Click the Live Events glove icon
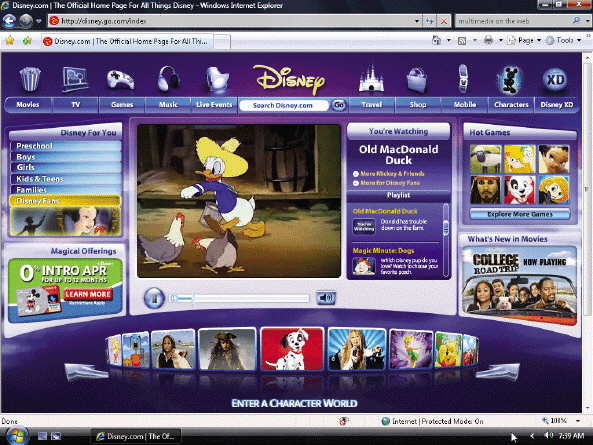Image resolution: width=593 pixels, height=445 pixels. tap(217, 79)
